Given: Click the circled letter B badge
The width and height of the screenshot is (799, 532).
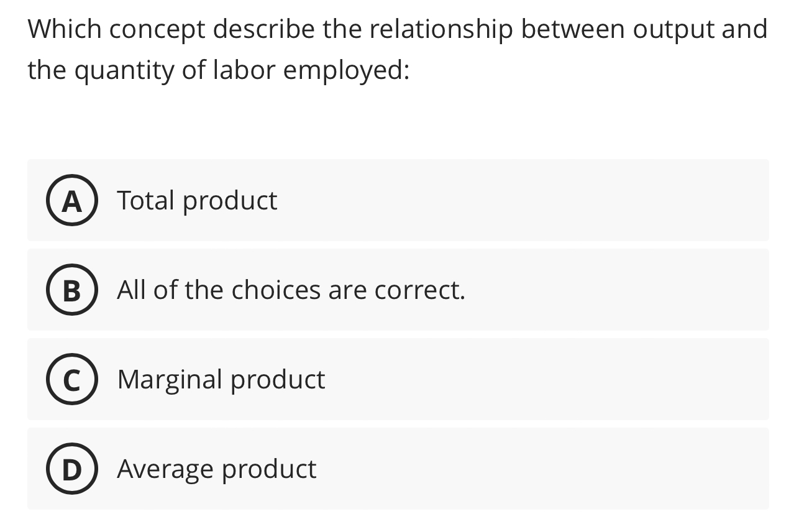Looking at the screenshot, I should pos(71,290).
